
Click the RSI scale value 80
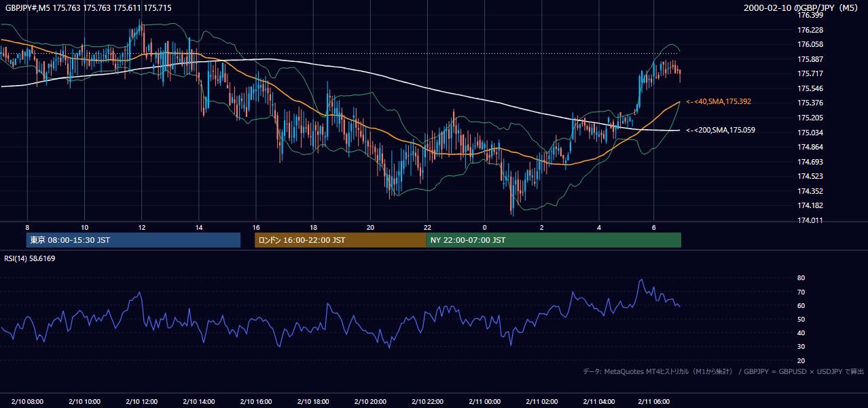801,278
